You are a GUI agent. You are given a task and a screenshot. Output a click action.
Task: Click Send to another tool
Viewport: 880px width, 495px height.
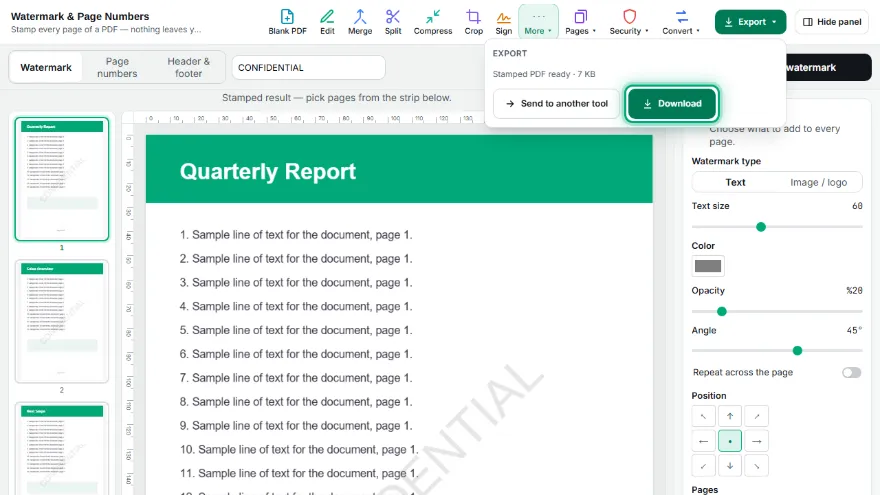(556, 103)
